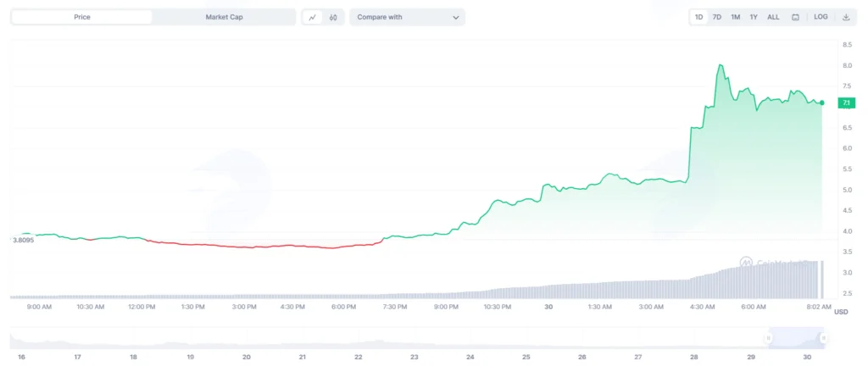Image resolution: width=868 pixels, height=366 pixels.
Task: Switch to the Market Cap tab
Action: click(x=224, y=17)
